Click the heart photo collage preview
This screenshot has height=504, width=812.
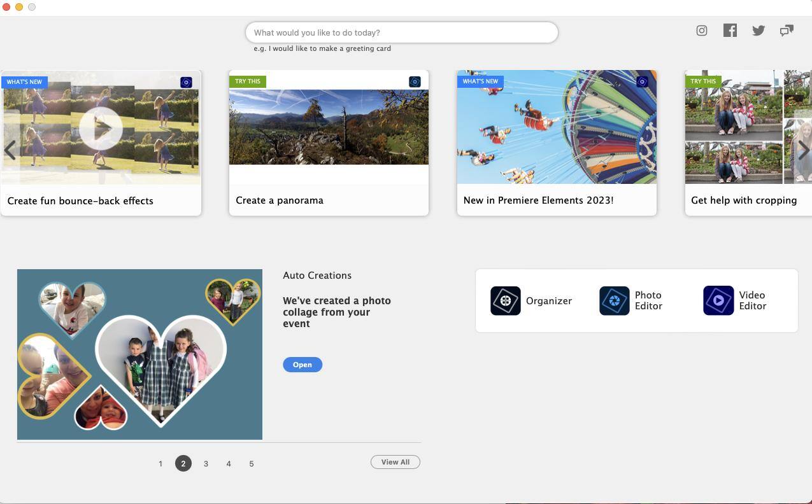coord(139,354)
